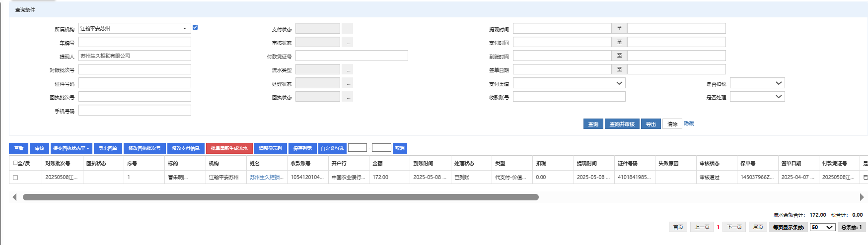Open the 支付通道 dropdown
The image size is (868, 245).
pyautogui.click(x=619, y=83)
